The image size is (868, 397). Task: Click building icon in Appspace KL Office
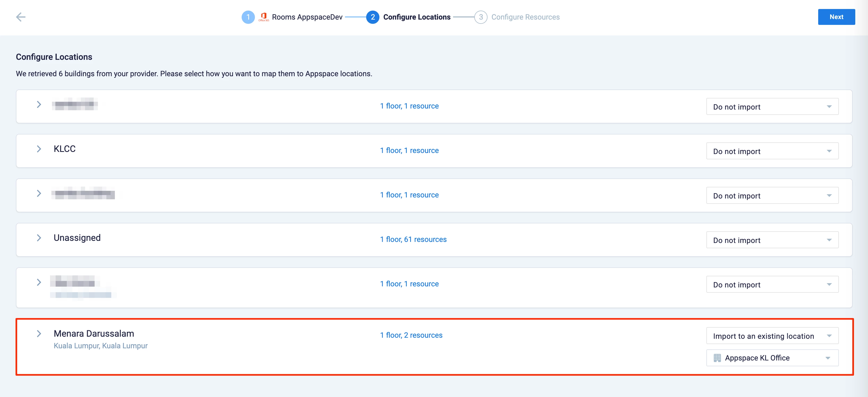[x=717, y=358]
